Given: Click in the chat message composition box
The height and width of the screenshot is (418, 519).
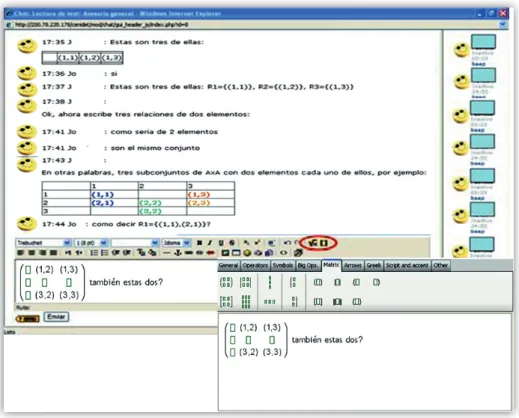Looking at the screenshot, I should [116, 282].
